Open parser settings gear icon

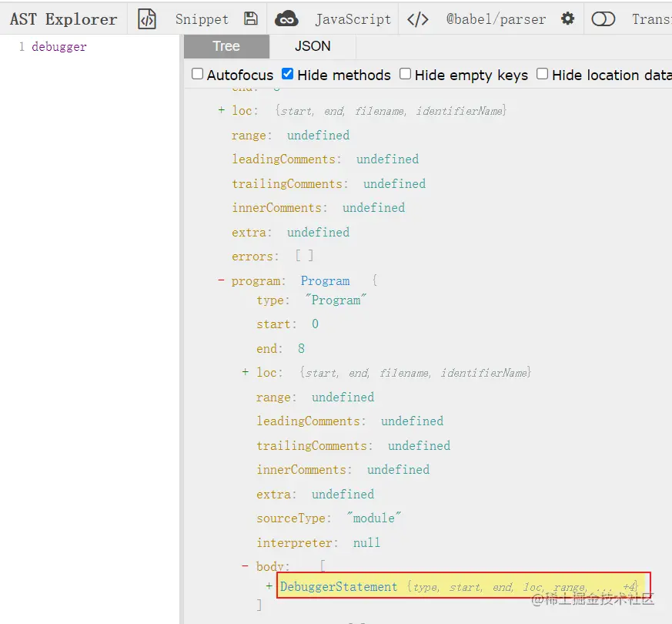pyautogui.click(x=568, y=18)
